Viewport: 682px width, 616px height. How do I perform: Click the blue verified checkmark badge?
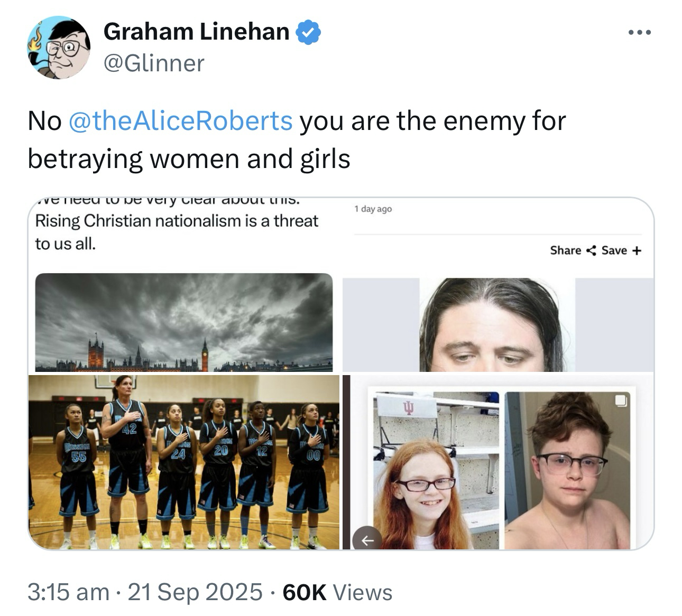[308, 33]
